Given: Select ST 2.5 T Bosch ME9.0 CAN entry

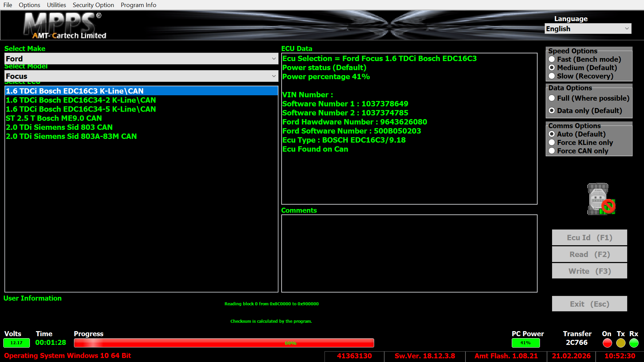Looking at the screenshot, I should point(54,118).
